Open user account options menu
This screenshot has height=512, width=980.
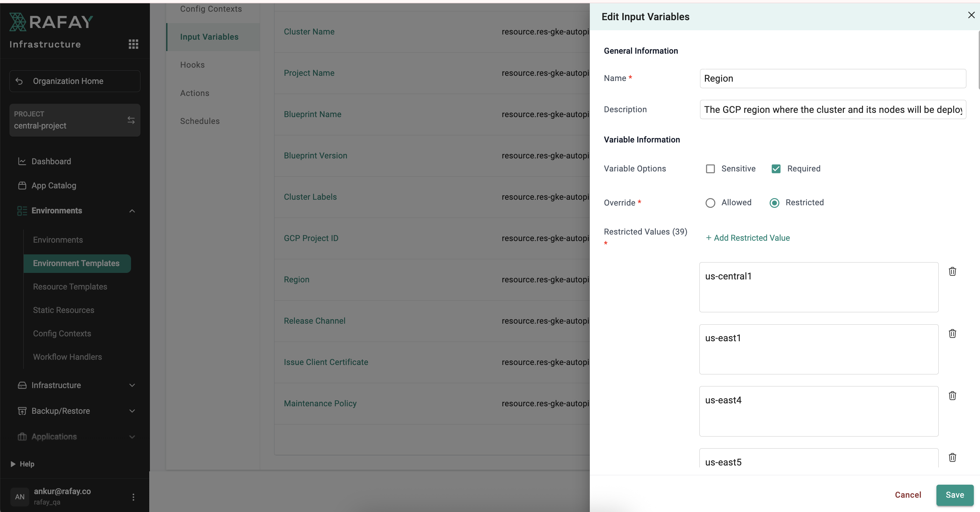pyautogui.click(x=133, y=497)
